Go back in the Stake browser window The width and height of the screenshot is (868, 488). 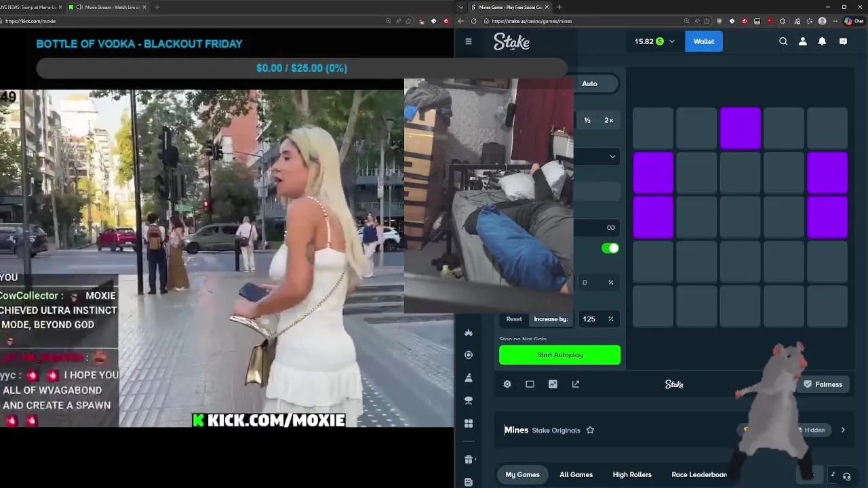(x=461, y=21)
